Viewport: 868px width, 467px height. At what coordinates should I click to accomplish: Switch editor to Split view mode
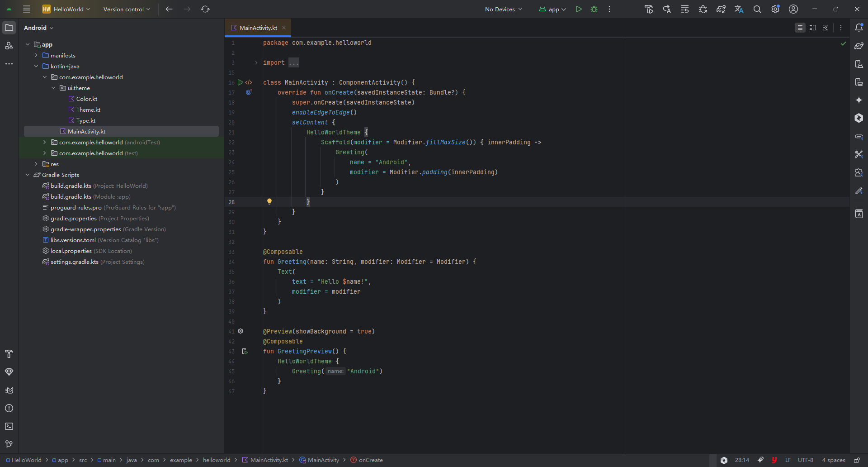pyautogui.click(x=813, y=28)
